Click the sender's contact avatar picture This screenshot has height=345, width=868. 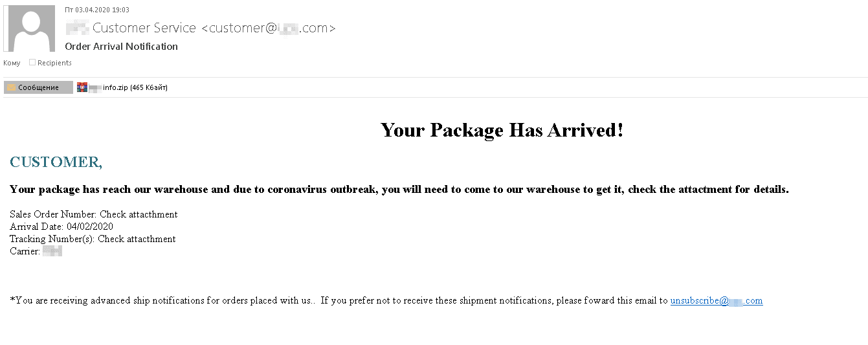pyautogui.click(x=30, y=28)
